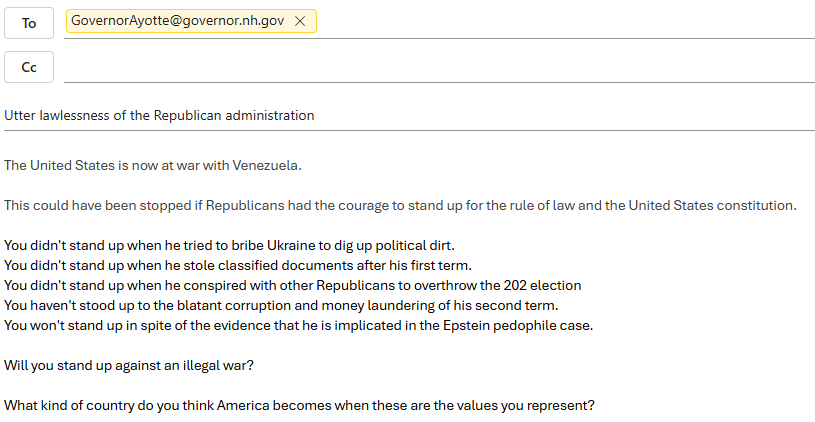Remove the GovernorAyotte recipient with the X
This screenshot has width=815, height=422.
pyautogui.click(x=300, y=21)
